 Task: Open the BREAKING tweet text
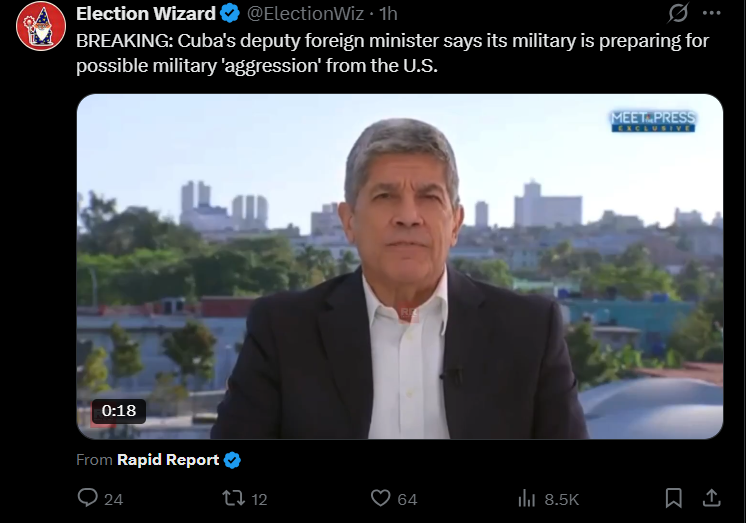(x=393, y=53)
